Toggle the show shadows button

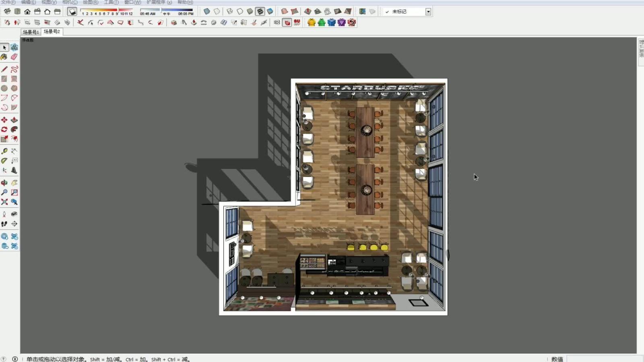(72, 12)
